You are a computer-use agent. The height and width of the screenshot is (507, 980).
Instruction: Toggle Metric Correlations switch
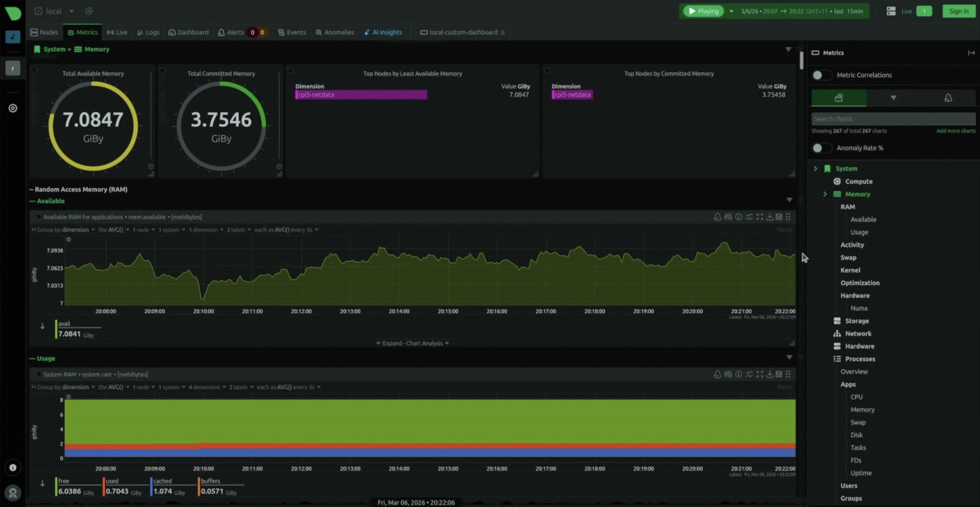(822, 75)
